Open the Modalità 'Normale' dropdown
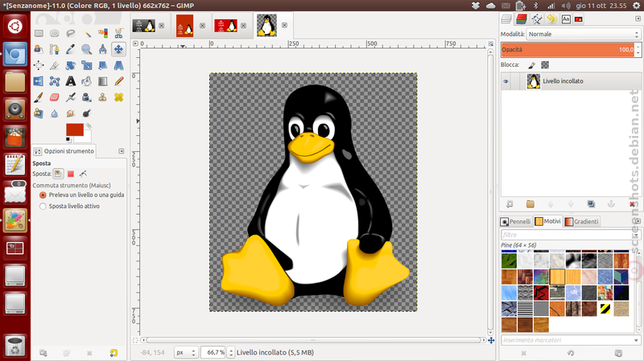 click(x=584, y=34)
